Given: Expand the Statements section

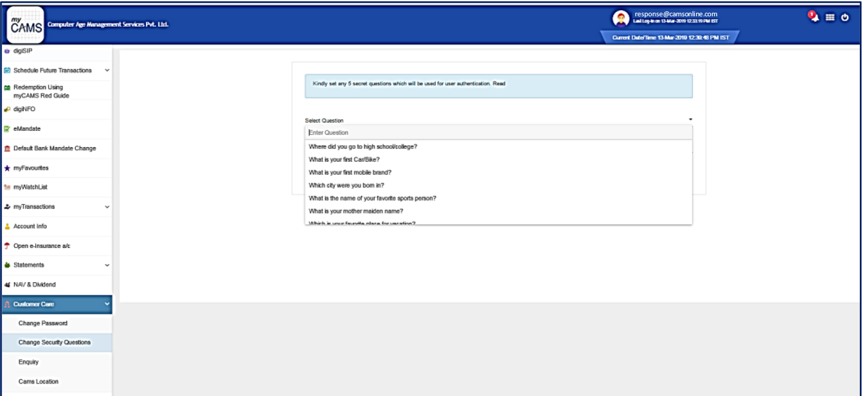Looking at the screenshot, I should click(x=107, y=265).
